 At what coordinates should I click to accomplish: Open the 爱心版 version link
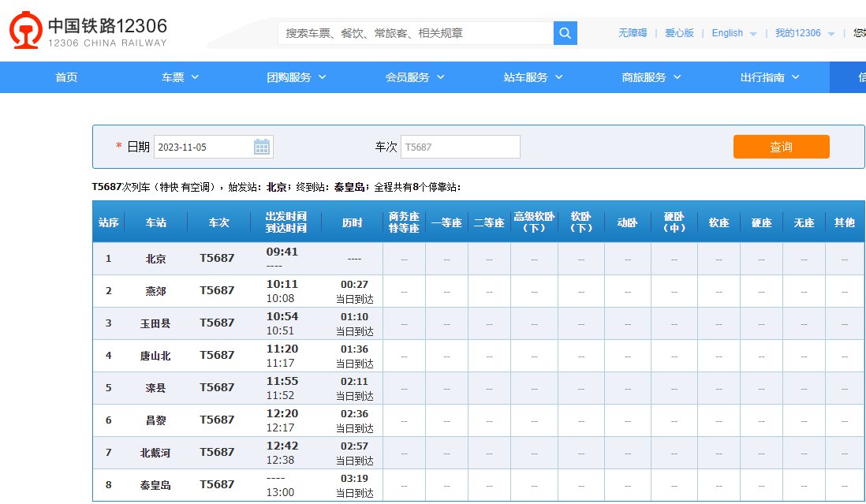[678, 33]
